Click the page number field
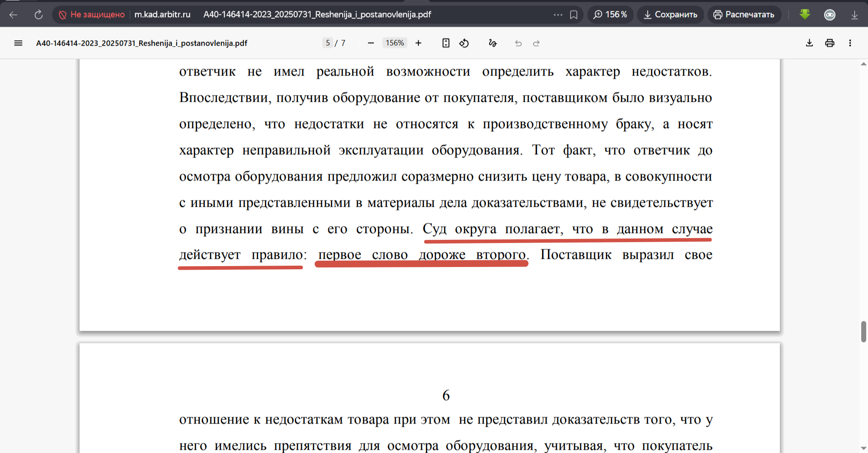Viewport: 868px width, 453px height. pyautogui.click(x=328, y=43)
